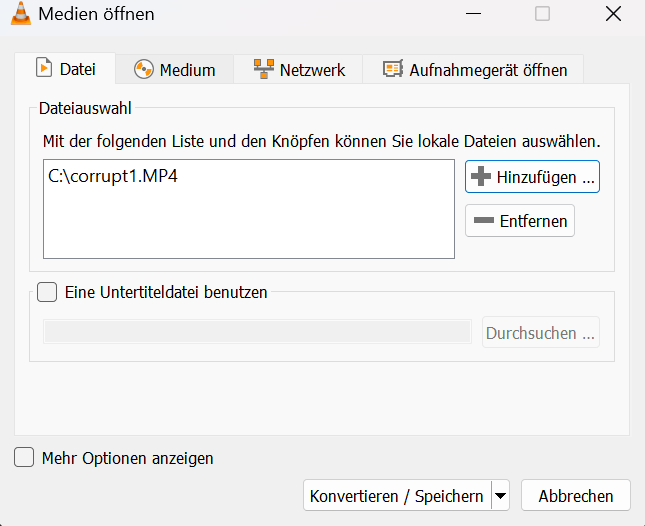The width and height of the screenshot is (645, 526).
Task: Select the Datei tab
Action: (65, 69)
